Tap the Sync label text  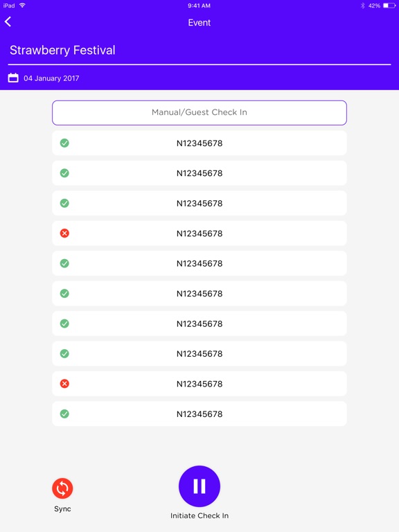click(x=62, y=509)
